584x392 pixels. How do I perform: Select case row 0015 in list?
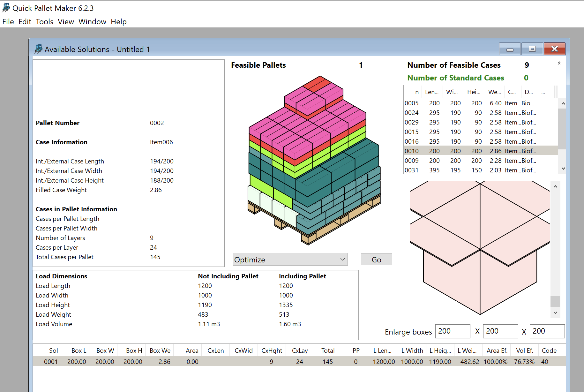coord(481,132)
